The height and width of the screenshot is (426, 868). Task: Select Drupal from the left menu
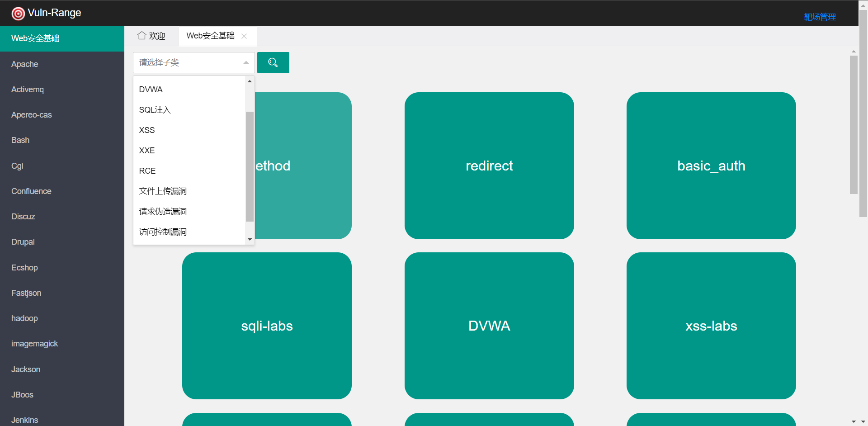(x=23, y=242)
